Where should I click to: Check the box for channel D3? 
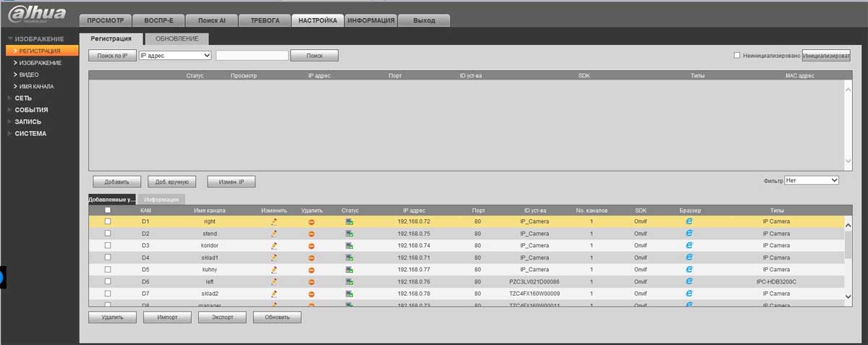click(x=108, y=246)
